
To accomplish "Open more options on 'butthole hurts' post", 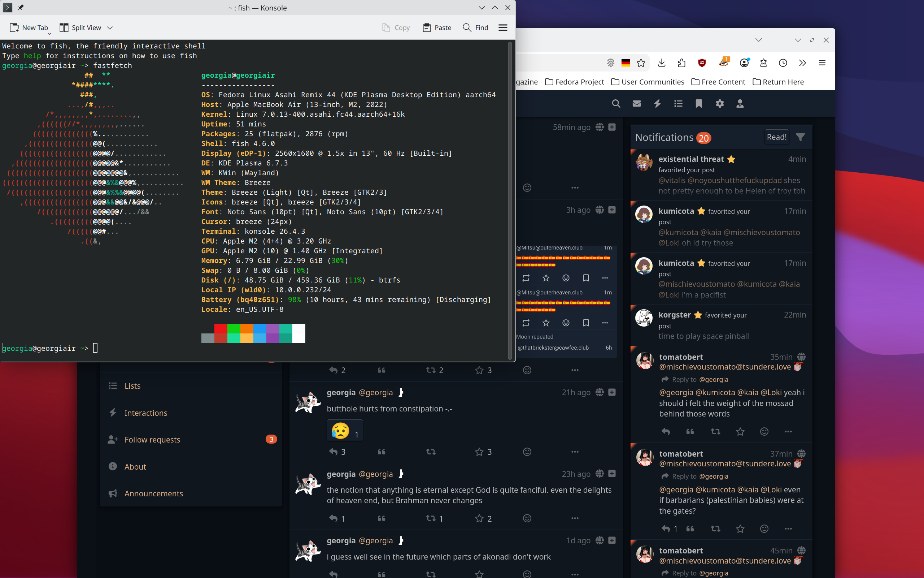I will pos(575,452).
